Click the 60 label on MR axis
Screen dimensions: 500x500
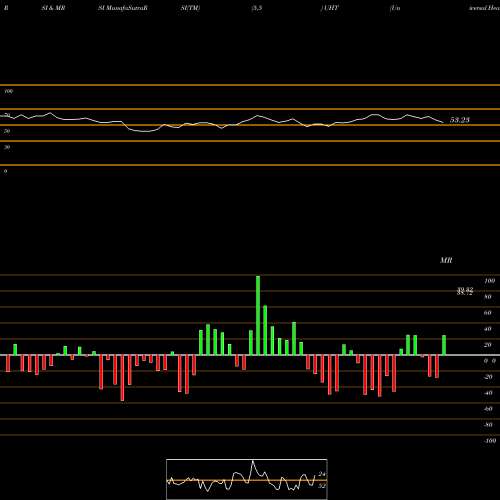[488, 313]
